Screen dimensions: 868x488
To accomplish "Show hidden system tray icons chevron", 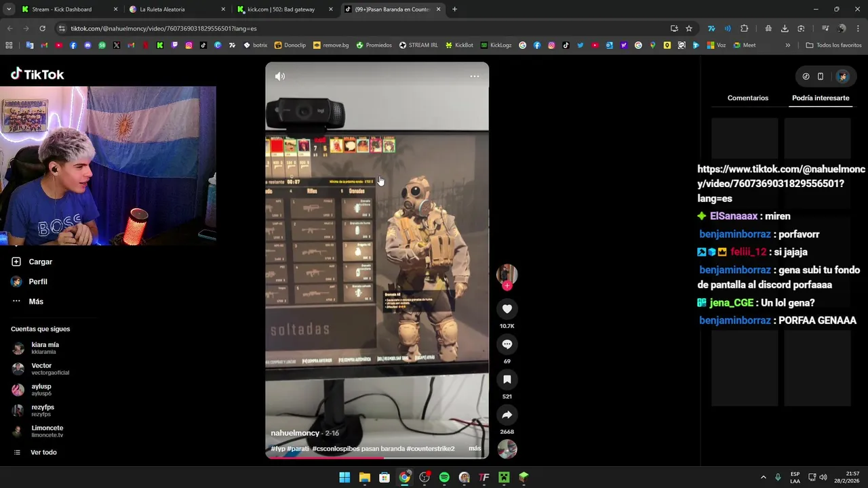I will (763, 477).
